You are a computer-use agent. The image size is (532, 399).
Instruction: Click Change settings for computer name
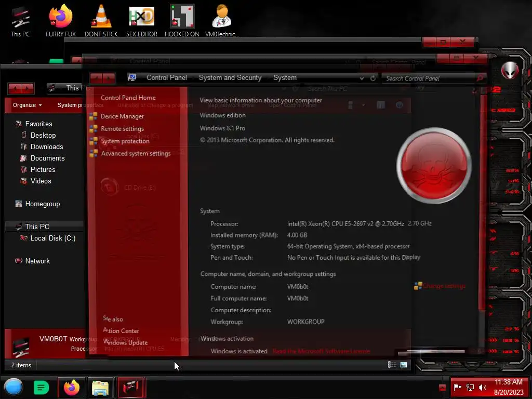tap(444, 286)
